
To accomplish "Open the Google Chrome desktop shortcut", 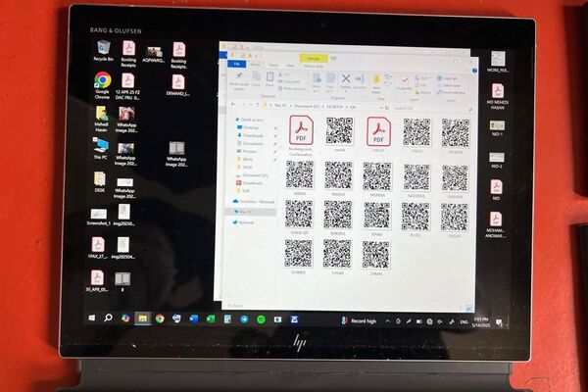I will click(x=102, y=82).
